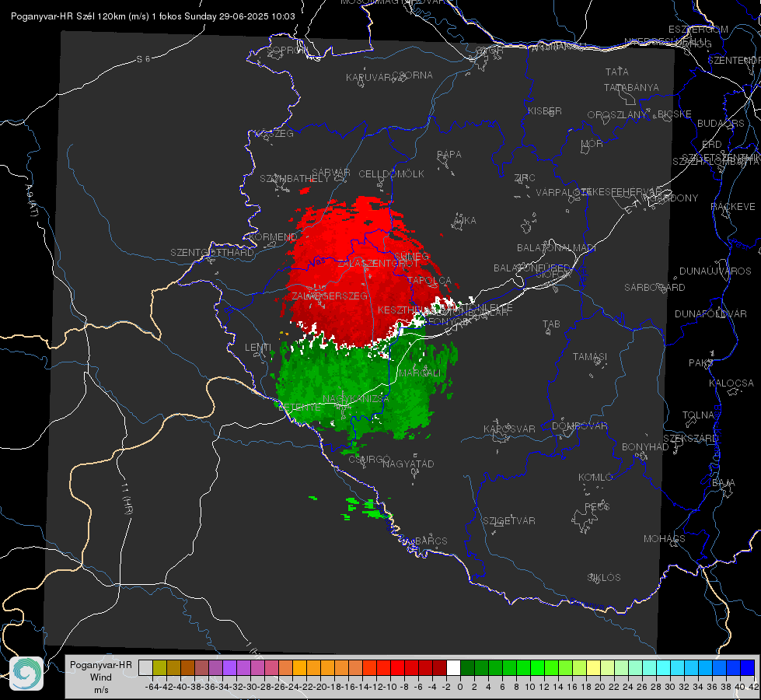
Task: Click the SÁRVÁR town label
Action: tap(331, 172)
